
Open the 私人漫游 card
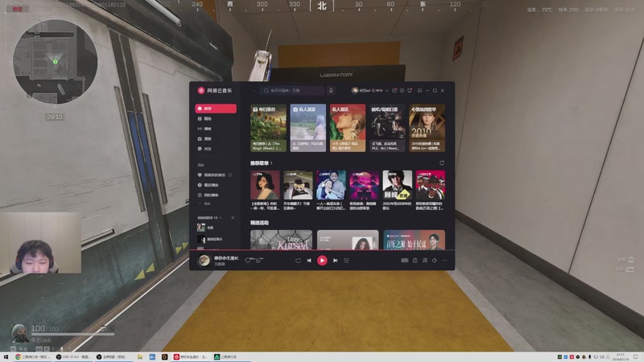(308, 128)
